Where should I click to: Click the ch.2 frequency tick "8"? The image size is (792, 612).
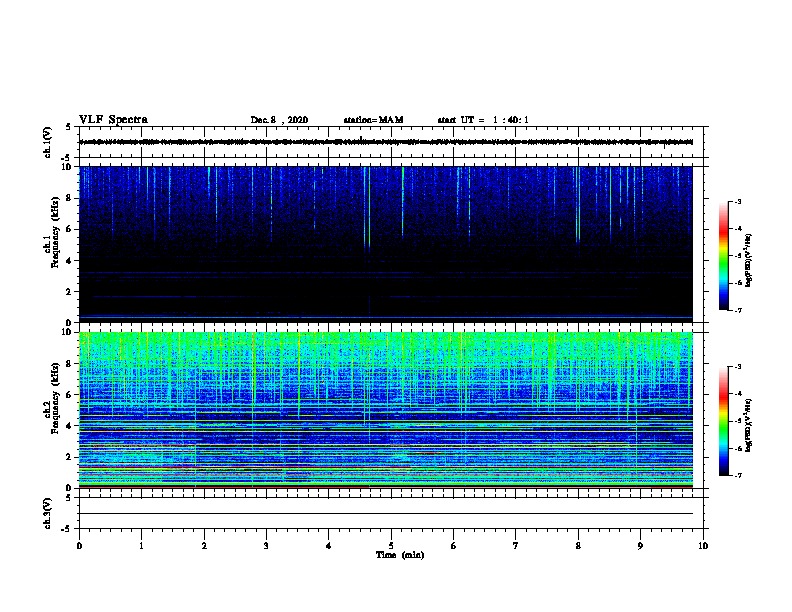point(69,364)
